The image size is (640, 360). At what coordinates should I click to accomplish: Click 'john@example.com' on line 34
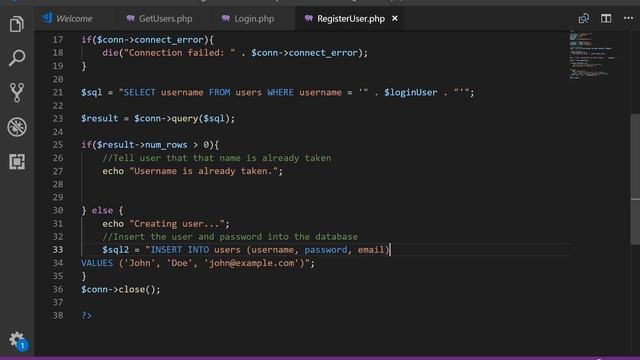coord(251,263)
